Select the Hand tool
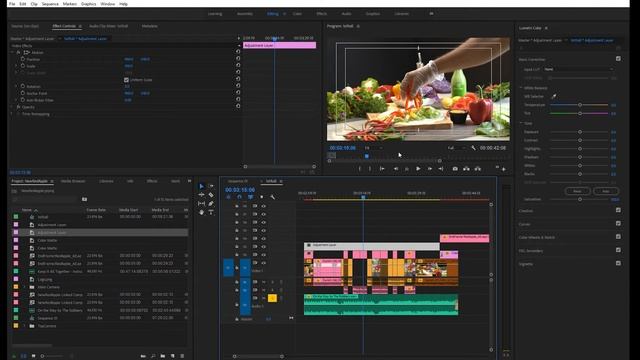Viewport: 640px width, 360px height. tap(202, 212)
